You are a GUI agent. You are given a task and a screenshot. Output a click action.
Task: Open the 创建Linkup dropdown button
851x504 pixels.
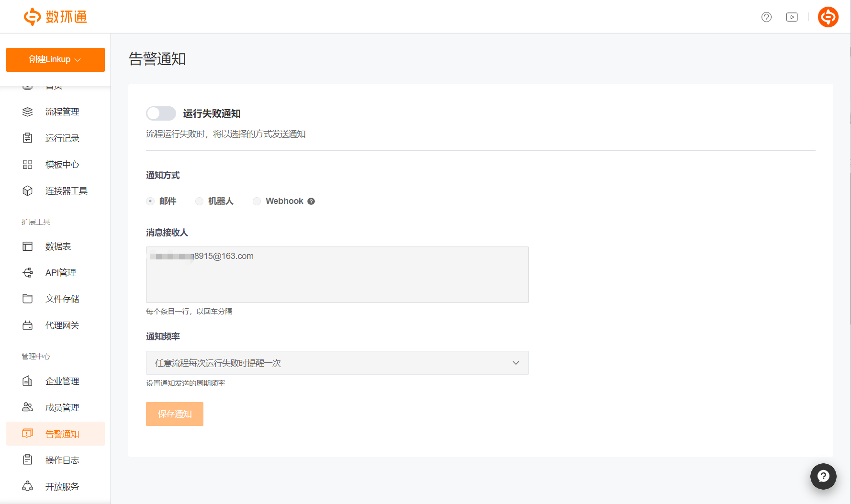coord(56,60)
